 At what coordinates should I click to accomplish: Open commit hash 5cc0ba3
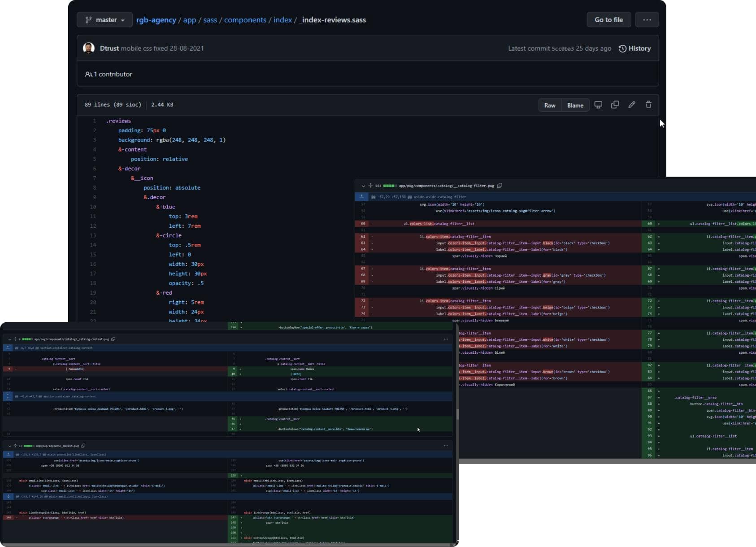pyautogui.click(x=562, y=48)
